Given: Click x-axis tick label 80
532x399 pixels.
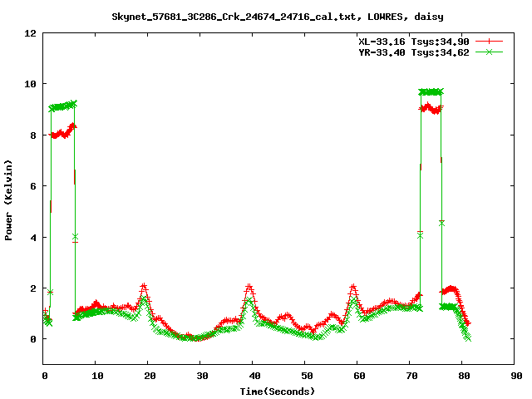Looking at the screenshot, I should [464, 376].
